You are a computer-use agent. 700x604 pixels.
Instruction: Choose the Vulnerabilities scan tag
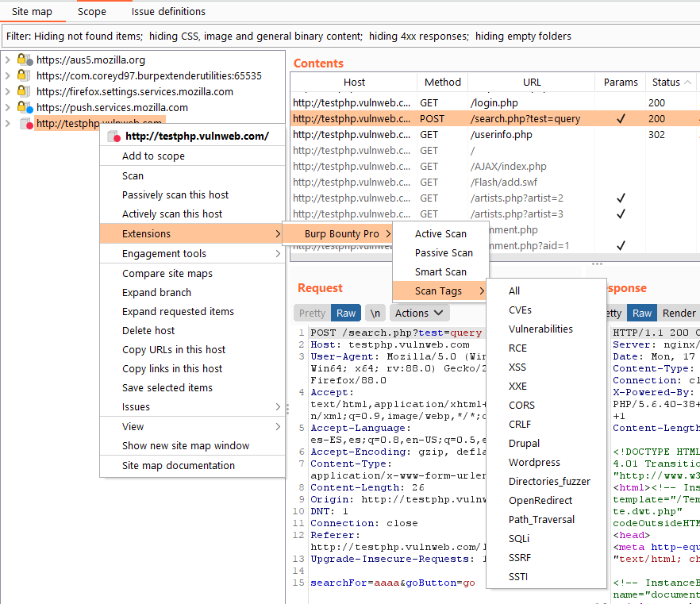pos(546,329)
